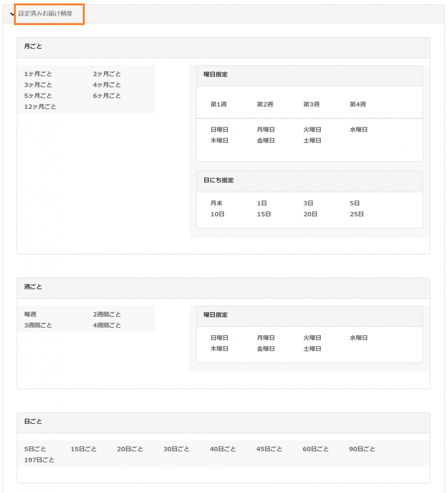448x493 pixels.
Task: Choose the 197日ごと interval
Action: (39, 460)
